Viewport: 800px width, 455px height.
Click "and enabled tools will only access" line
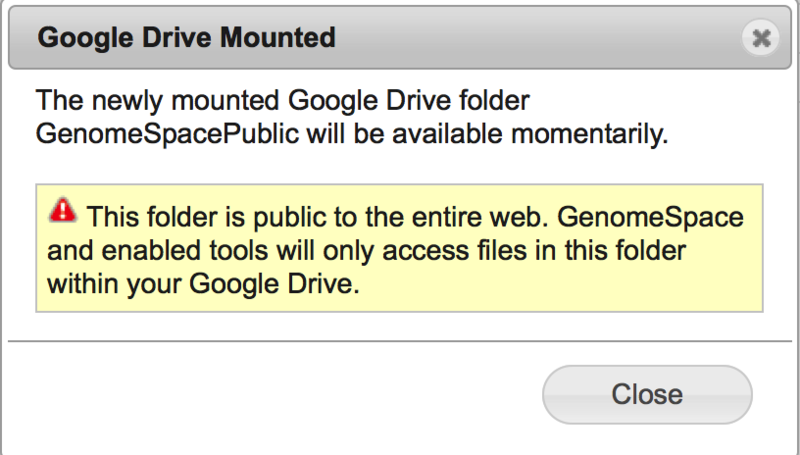pos(263,250)
